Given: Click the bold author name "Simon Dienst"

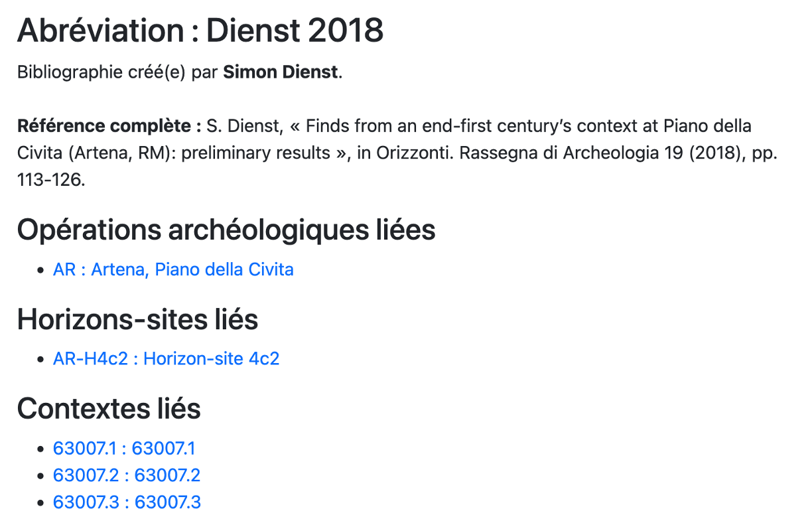Looking at the screenshot, I should point(281,72).
